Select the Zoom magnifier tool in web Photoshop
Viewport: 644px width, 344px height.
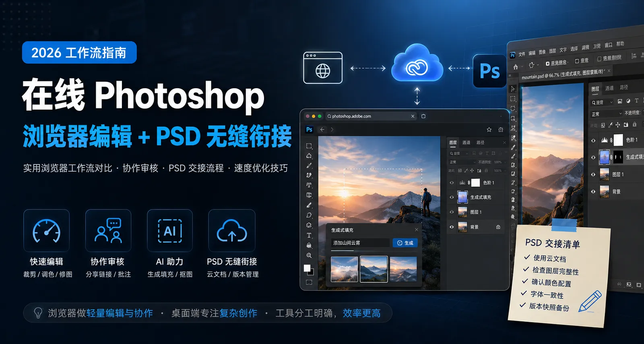coord(309,255)
